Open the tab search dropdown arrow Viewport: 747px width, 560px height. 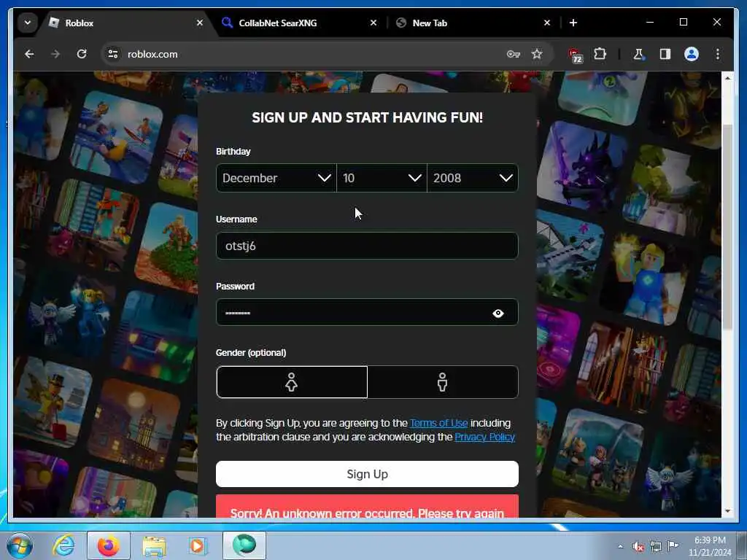point(28,23)
